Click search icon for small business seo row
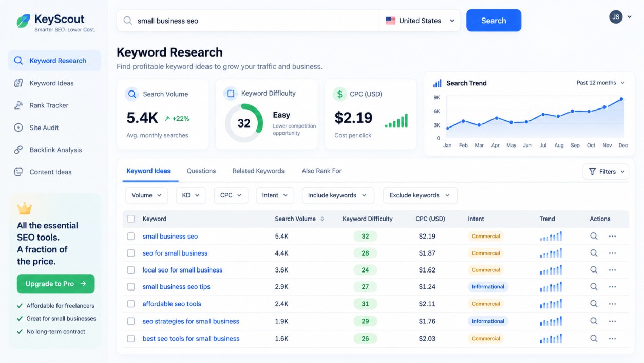This screenshot has width=644, height=363. pyautogui.click(x=594, y=236)
